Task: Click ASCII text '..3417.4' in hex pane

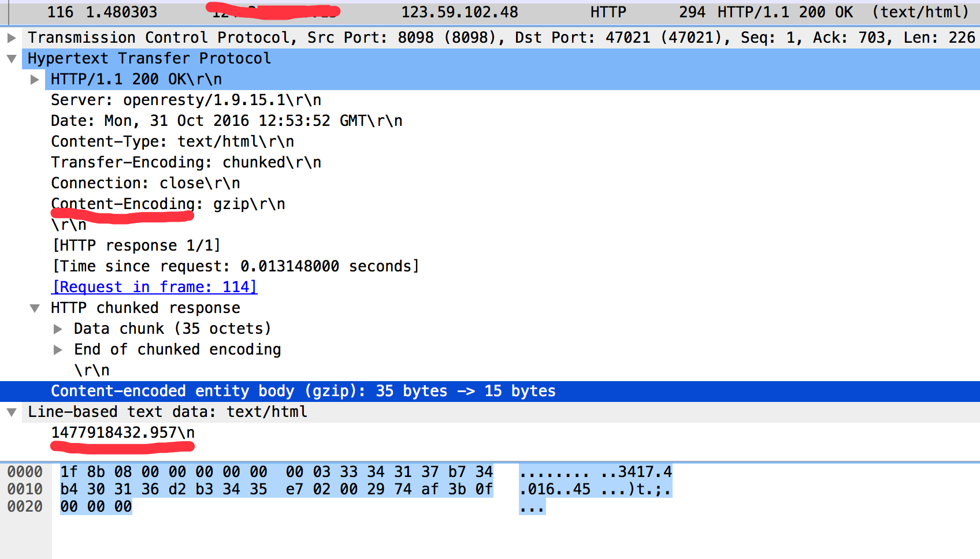Action: [636, 472]
